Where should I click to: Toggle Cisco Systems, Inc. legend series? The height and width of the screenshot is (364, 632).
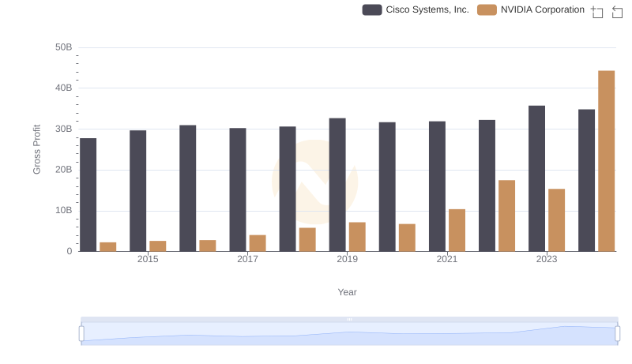coord(416,9)
